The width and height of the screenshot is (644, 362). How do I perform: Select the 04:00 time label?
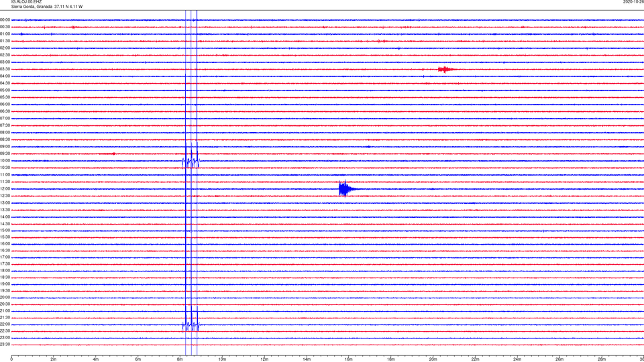pos(5,76)
